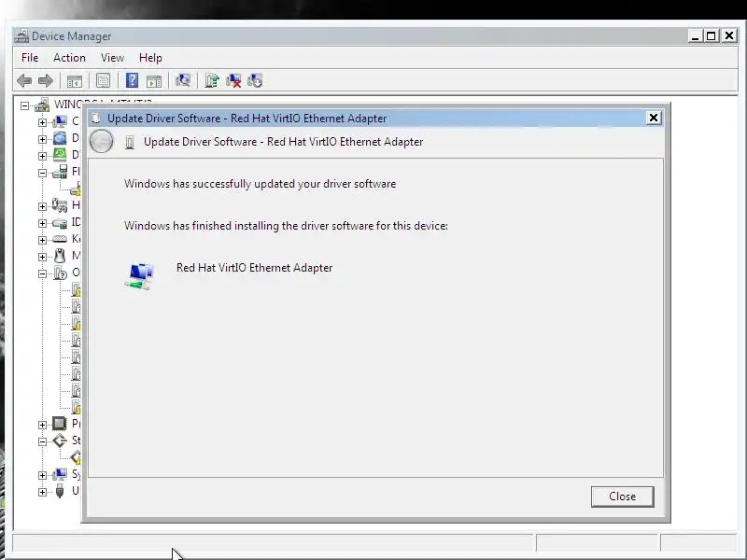The height and width of the screenshot is (560, 747).
Task: Click the Close button in the driver dialog
Action: 622,497
